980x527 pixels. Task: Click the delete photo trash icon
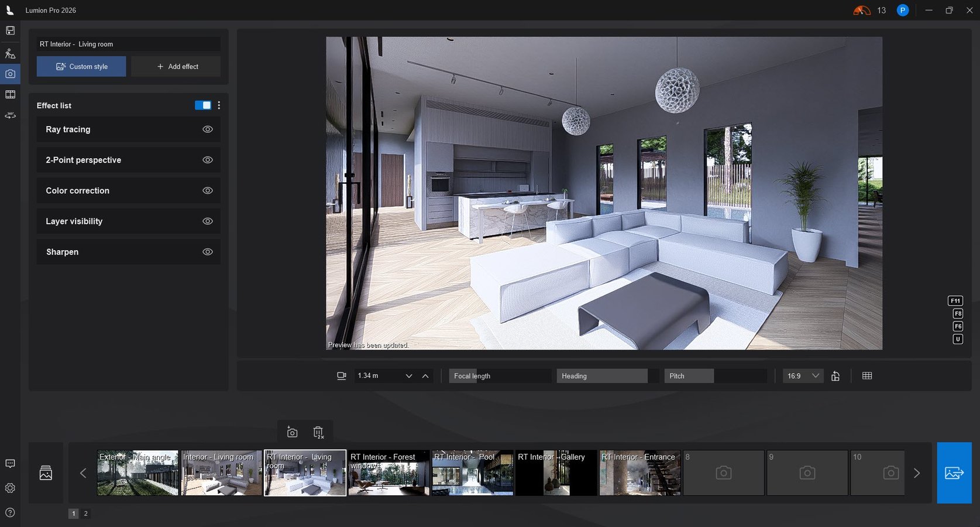point(318,433)
